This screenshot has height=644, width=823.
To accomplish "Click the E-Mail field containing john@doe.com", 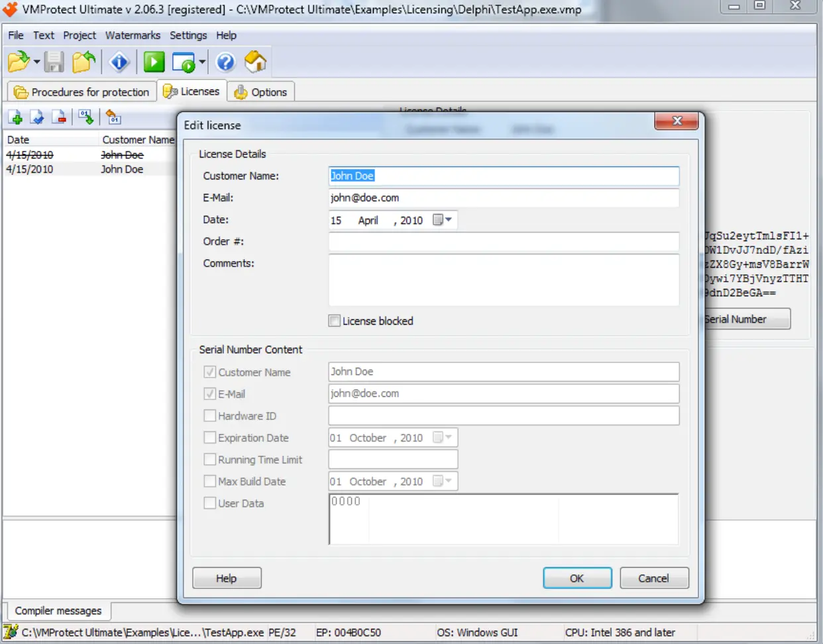I will pyautogui.click(x=504, y=197).
